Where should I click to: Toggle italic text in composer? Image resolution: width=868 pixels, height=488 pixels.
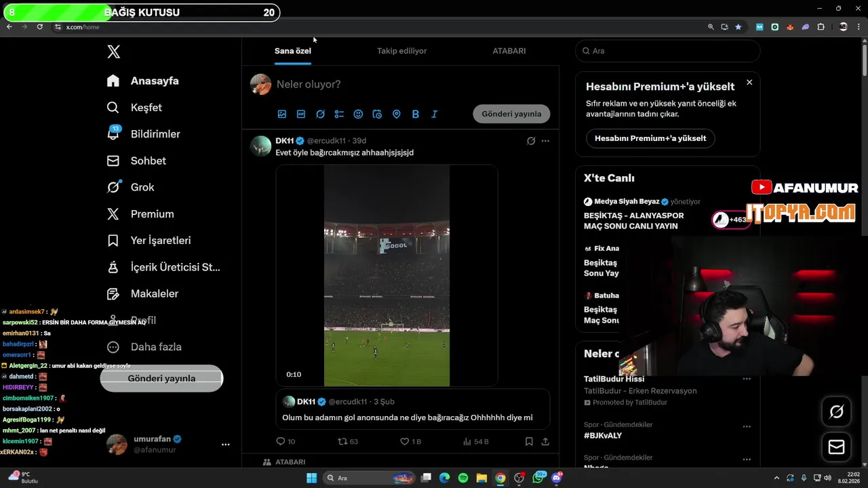point(435,114)
